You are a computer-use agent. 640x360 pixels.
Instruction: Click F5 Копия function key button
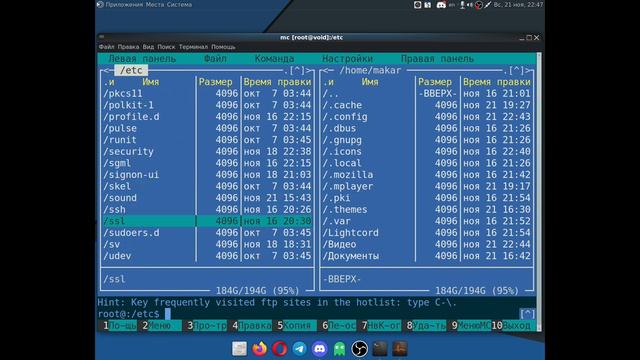(x=295, y=326)
